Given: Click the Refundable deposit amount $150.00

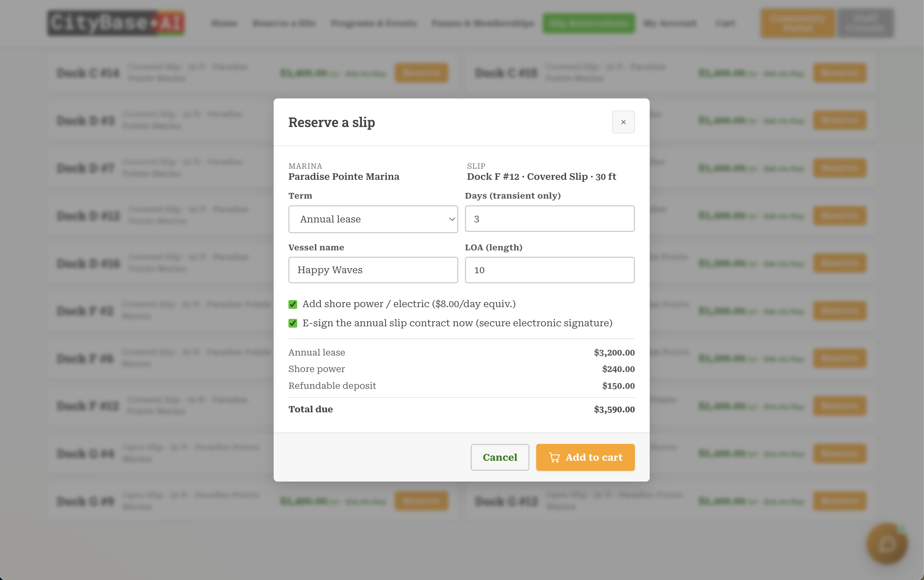Looking at the screenshot, I should [618, 386].
